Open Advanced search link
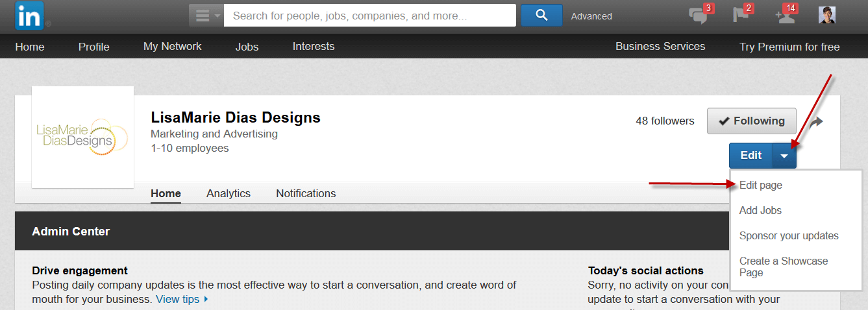 point(591,16)
